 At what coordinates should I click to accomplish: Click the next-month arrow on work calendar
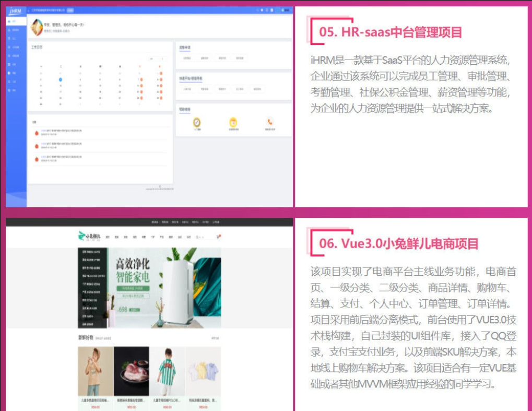[162, 58]
